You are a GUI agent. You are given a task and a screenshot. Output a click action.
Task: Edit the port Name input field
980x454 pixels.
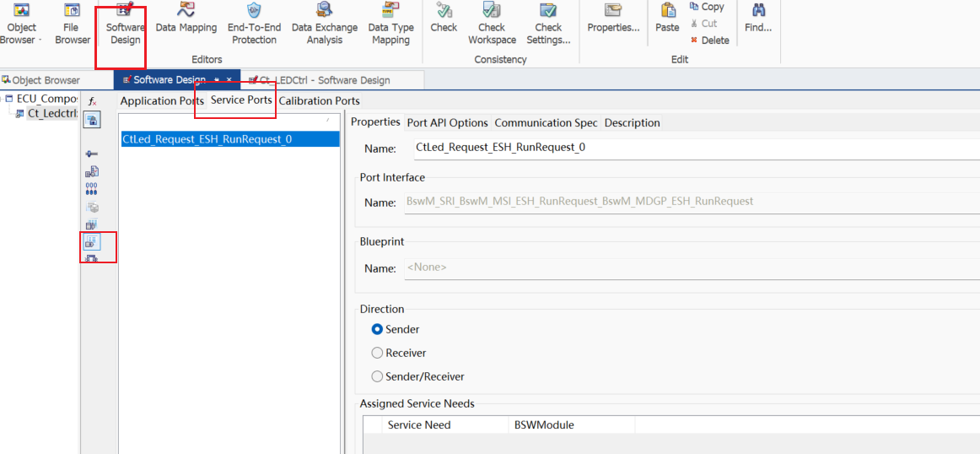[x=695, y=149]
